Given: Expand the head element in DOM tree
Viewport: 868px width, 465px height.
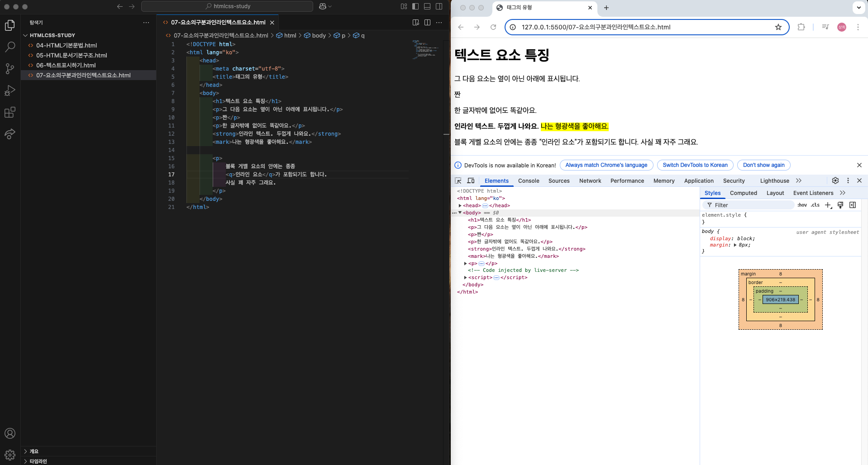Looking at the screenshot, I should coord(460,205).
